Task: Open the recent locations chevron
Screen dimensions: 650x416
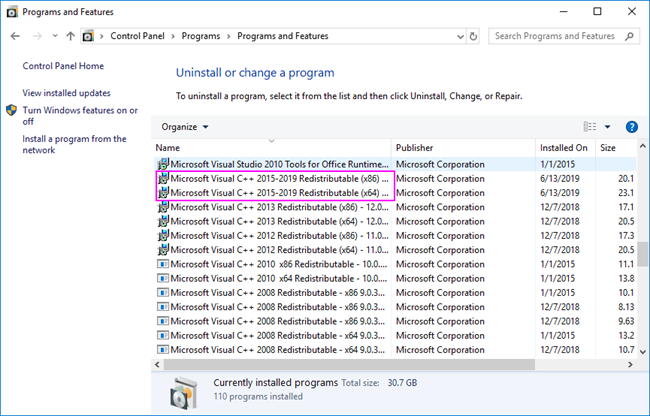Action: [53, 36]
